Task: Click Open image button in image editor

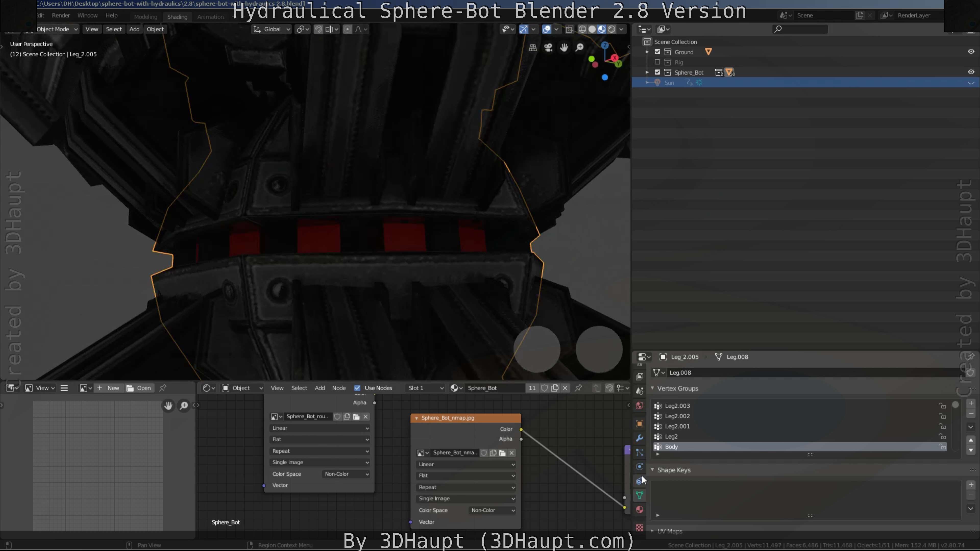Action: click(x=139, y=388)
